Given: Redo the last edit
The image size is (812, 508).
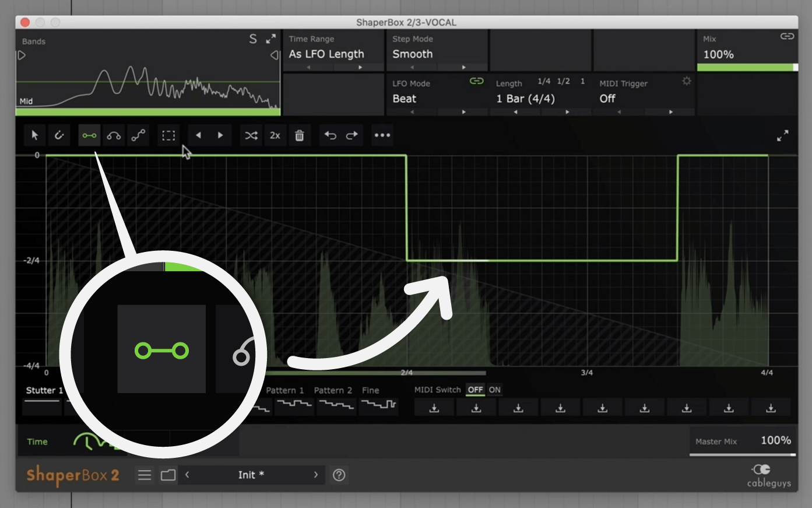Looking at the screenshot, I should click(352, 135).
